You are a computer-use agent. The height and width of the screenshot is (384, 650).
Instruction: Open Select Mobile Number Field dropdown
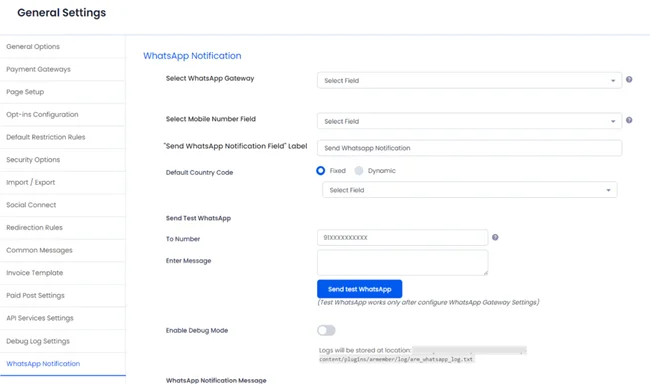tap(469, 121)
